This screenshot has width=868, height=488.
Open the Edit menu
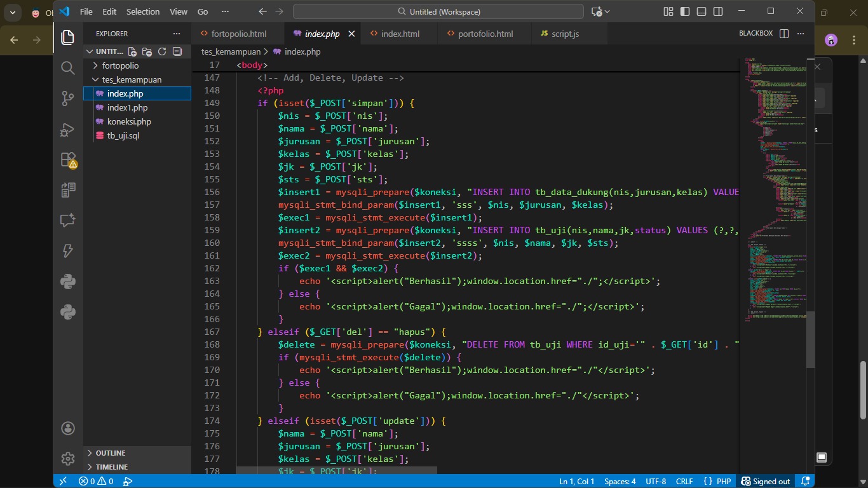click(109, 11)
